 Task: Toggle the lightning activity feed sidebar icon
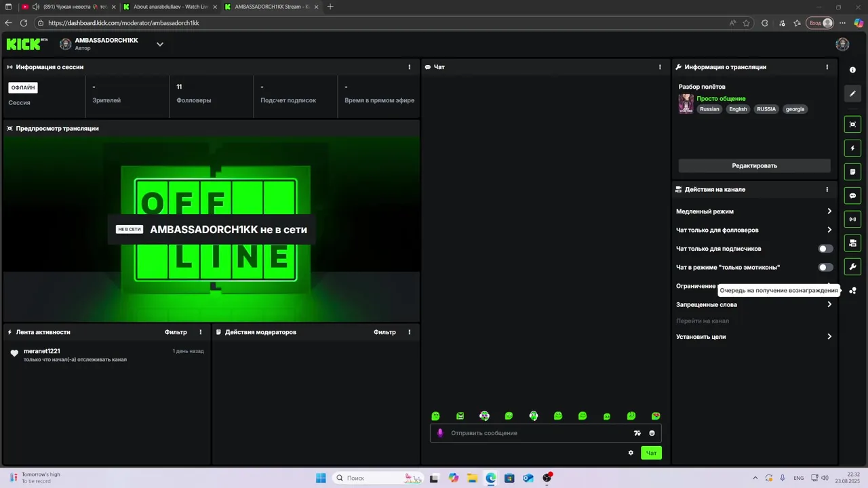852,148
